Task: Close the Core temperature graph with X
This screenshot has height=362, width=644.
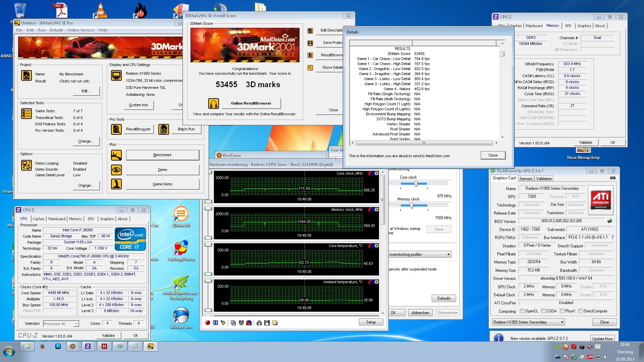Action: click(376, 246)
